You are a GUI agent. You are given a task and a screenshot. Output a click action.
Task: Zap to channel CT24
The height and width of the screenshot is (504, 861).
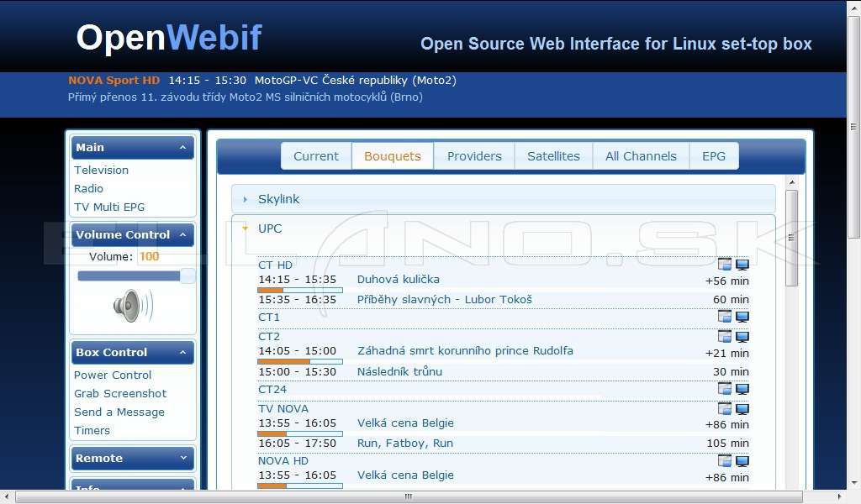tap(272, 390)
